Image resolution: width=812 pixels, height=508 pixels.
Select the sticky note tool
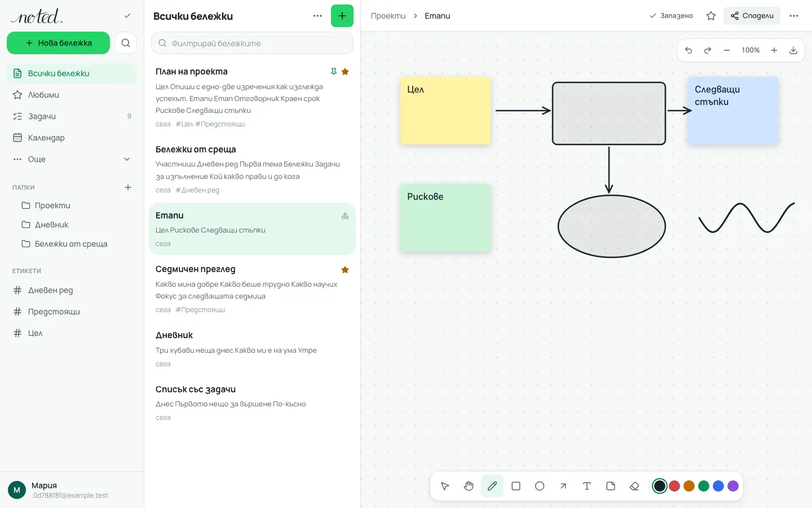tap(611, 486)
